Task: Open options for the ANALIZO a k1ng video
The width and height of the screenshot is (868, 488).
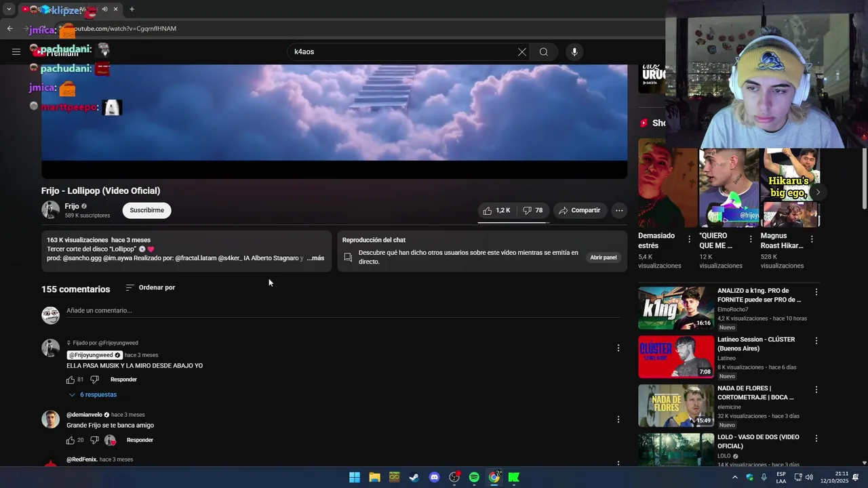Action: click(x=816, y=292)
